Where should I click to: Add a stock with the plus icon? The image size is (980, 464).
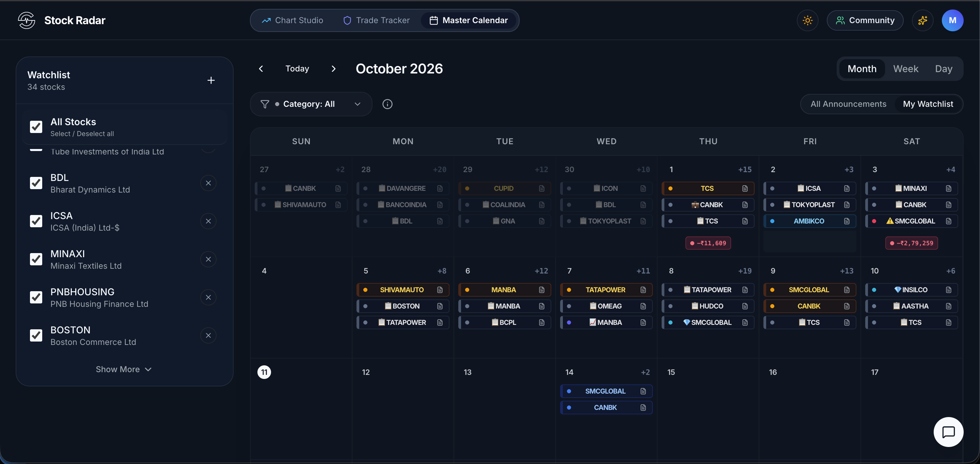(211, 80)
